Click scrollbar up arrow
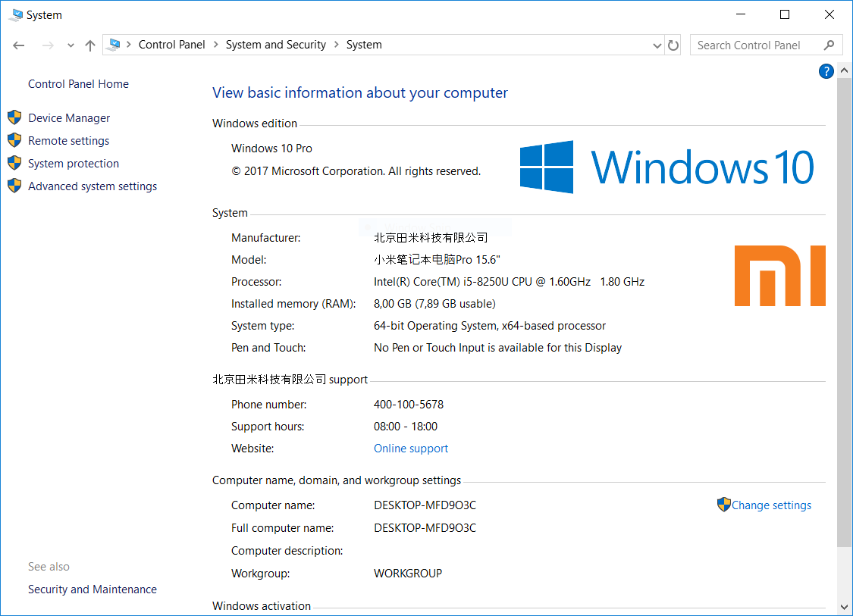The height and width of the screenshot is (616, 853). pos(844,70)
